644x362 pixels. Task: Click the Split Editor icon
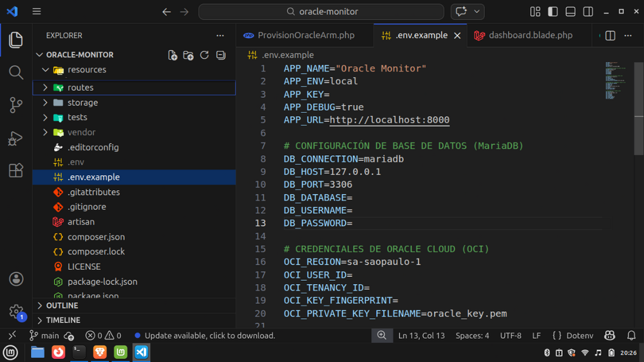click(611, 35)
